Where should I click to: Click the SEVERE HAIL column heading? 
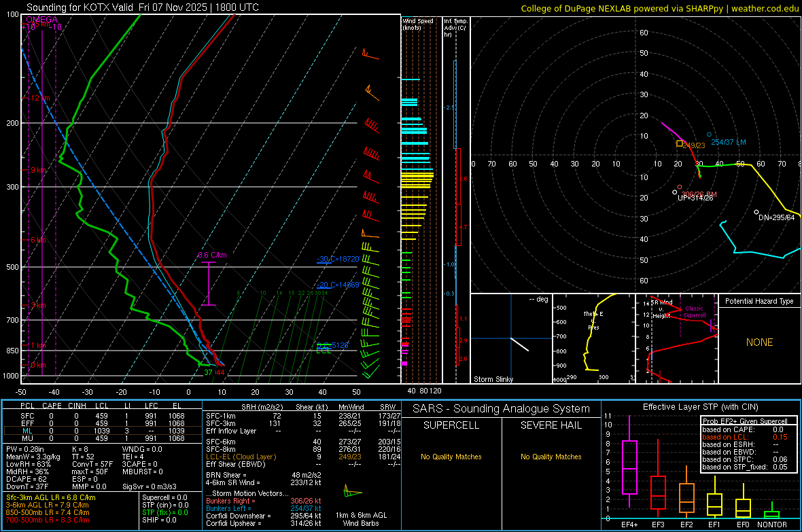click(x=551, y=425)
